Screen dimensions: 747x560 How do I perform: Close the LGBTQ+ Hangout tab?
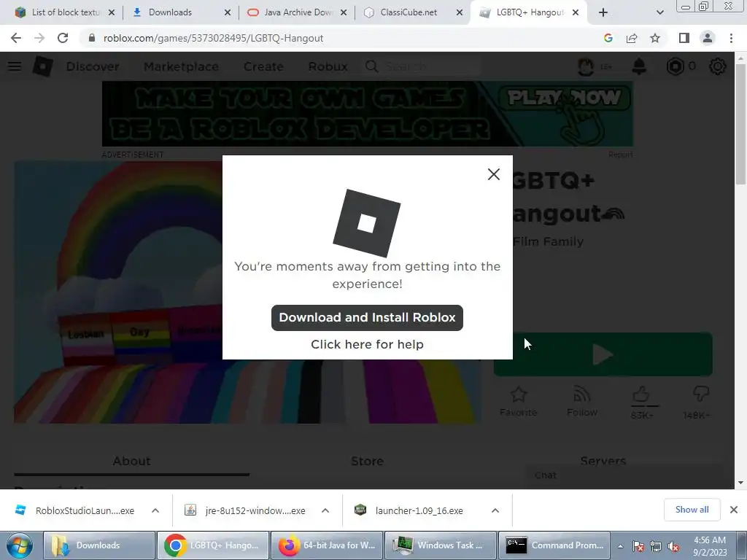click(576, 13)
